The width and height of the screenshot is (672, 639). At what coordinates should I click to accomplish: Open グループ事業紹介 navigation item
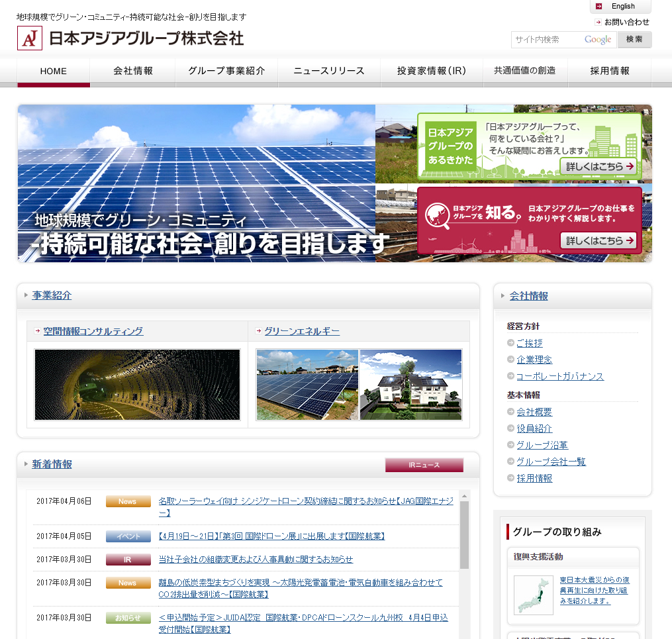click(x=226, y=71)
